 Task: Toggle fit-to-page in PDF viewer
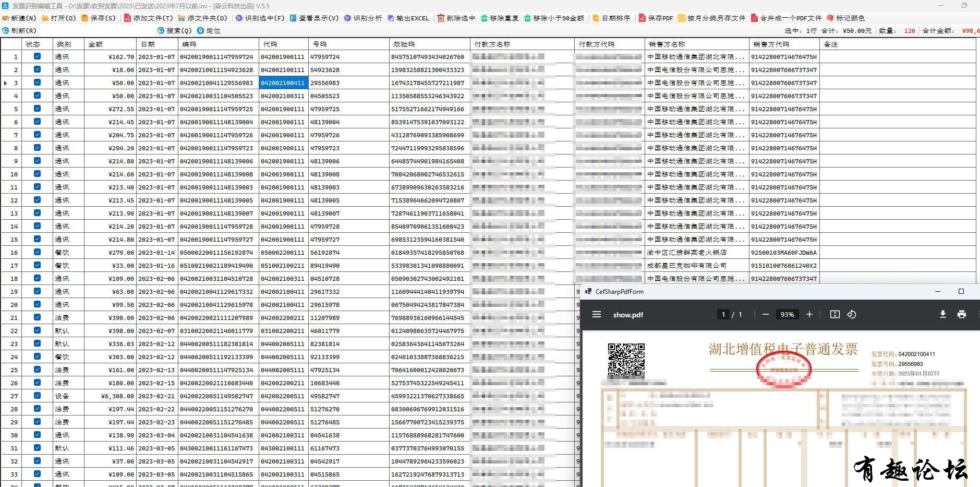point(834,314)
